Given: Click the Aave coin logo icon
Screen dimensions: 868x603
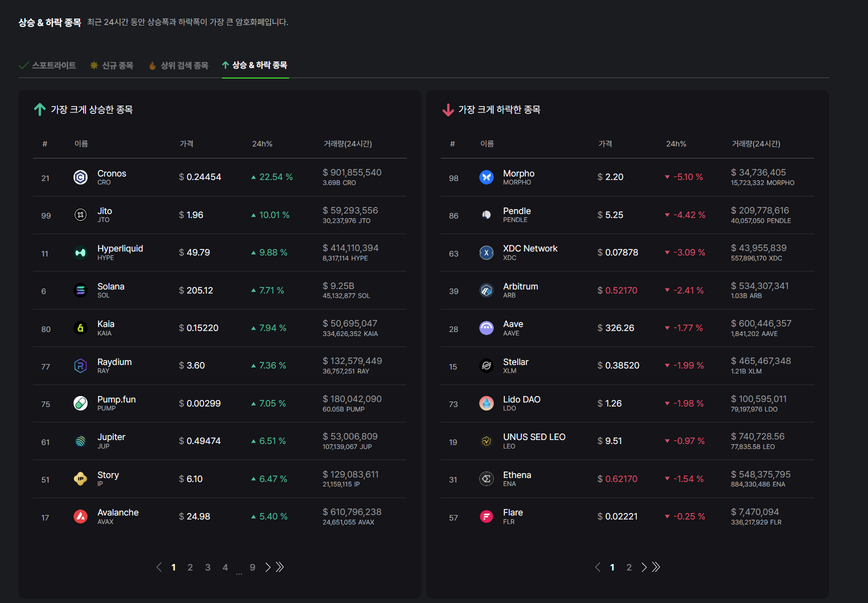Looking at the screenshot, I should coord(486,328).
